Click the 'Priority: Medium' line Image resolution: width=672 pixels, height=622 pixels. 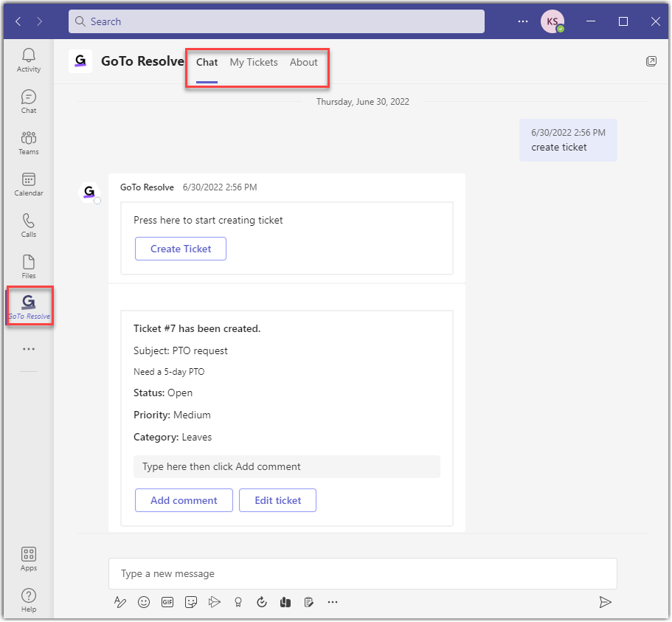[173, 415]
